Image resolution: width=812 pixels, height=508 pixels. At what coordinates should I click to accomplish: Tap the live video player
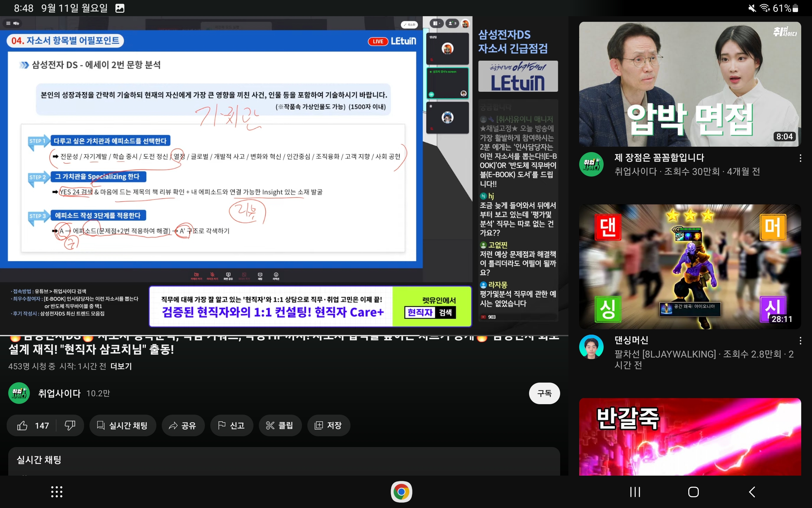click(x=284, y=175)
